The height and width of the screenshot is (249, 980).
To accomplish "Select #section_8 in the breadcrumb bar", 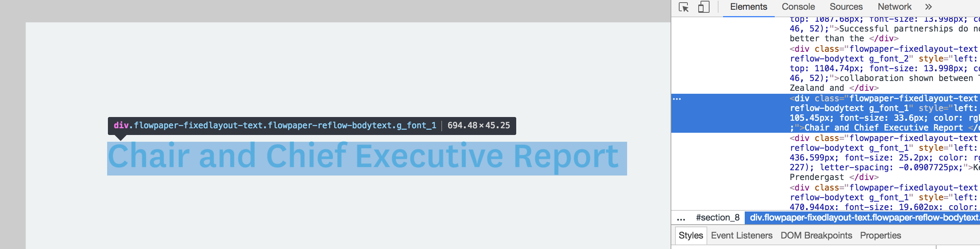I will [x=717, y=217].
